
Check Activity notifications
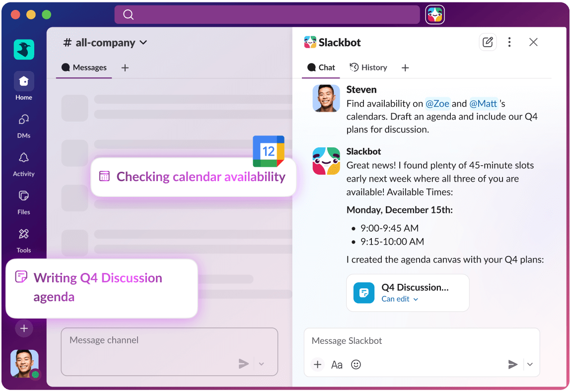23,158
